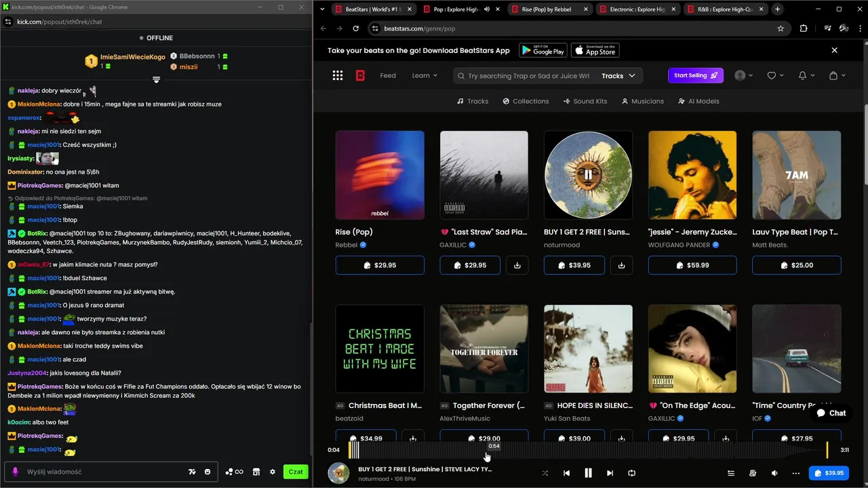Image resolution: width=868 pixels, height=488 pixels.
Task: Seek in the track waveform progress bar
Action: tap(588, 449)
